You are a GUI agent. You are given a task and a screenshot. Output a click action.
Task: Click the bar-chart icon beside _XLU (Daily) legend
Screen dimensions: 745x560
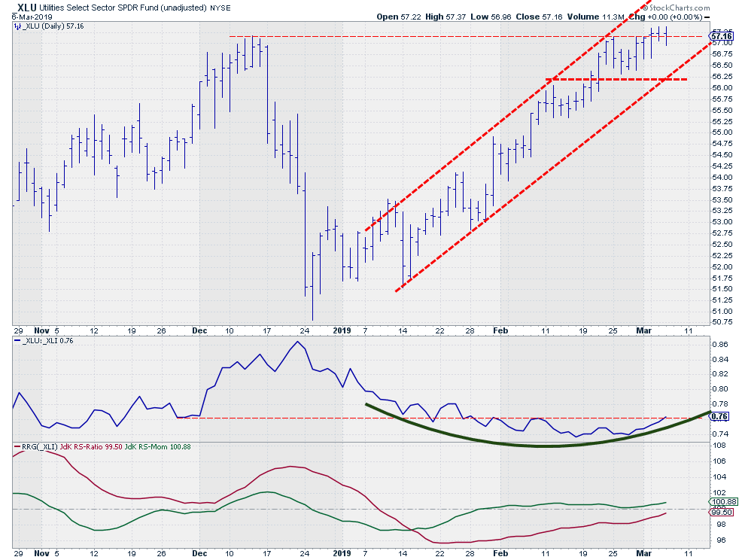pyautogui.click(x=17, y=26)
